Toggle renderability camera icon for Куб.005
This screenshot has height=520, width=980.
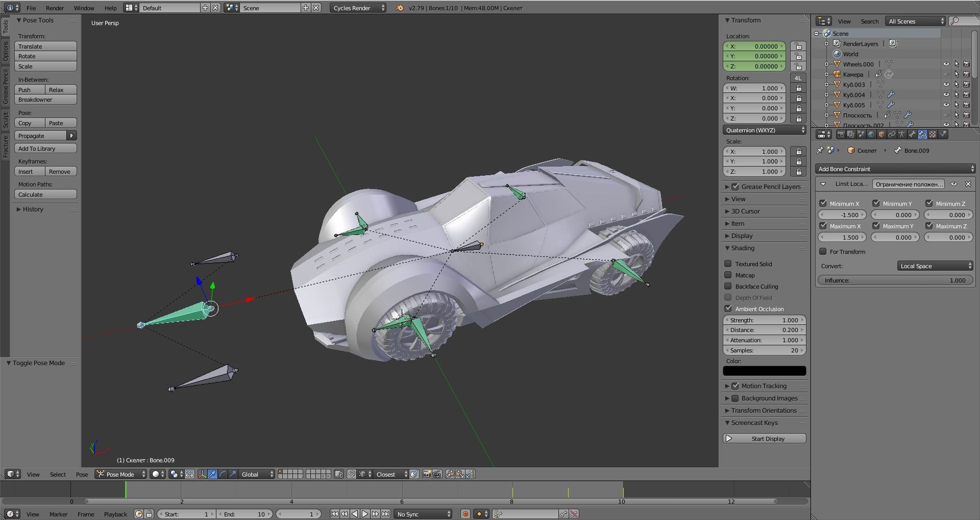click(966, 105)
